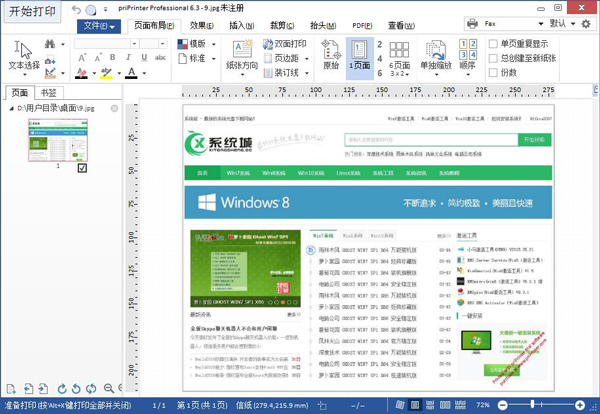Toggle underline U formatting
Image resolution: width=600 pixels, height=414 pixels.
click(144, 57)
